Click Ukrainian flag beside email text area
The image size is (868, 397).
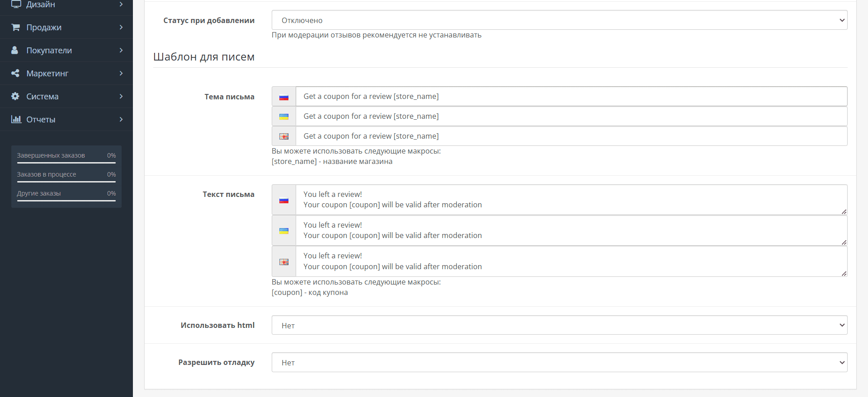click(x=284, y=231)
